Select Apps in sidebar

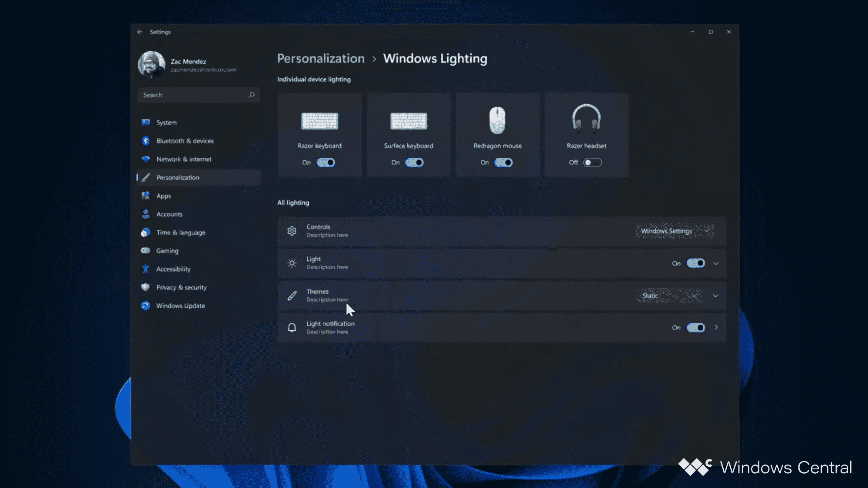click(x=199, y=196)
